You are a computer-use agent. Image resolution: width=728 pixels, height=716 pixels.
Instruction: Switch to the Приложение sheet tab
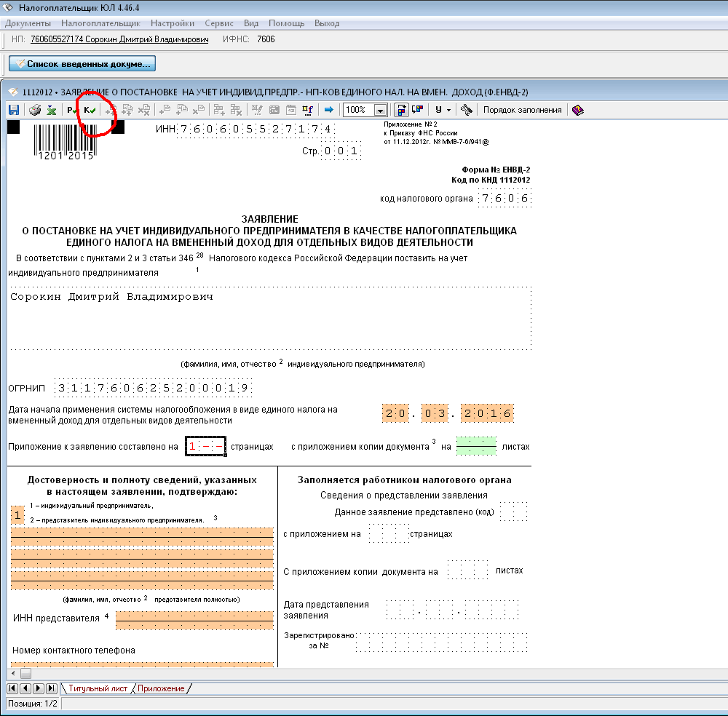click(x=161, y=688)
